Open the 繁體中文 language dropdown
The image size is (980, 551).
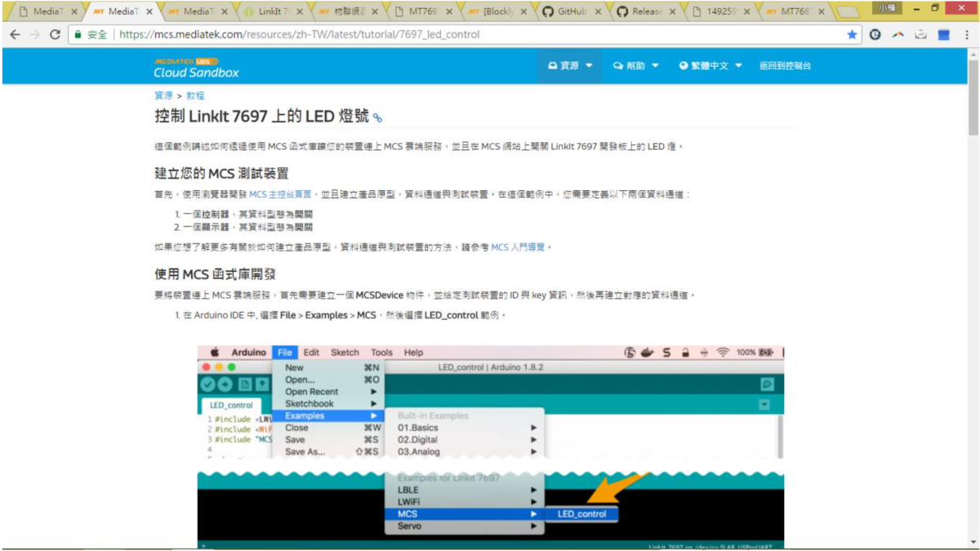coord(710,66)
